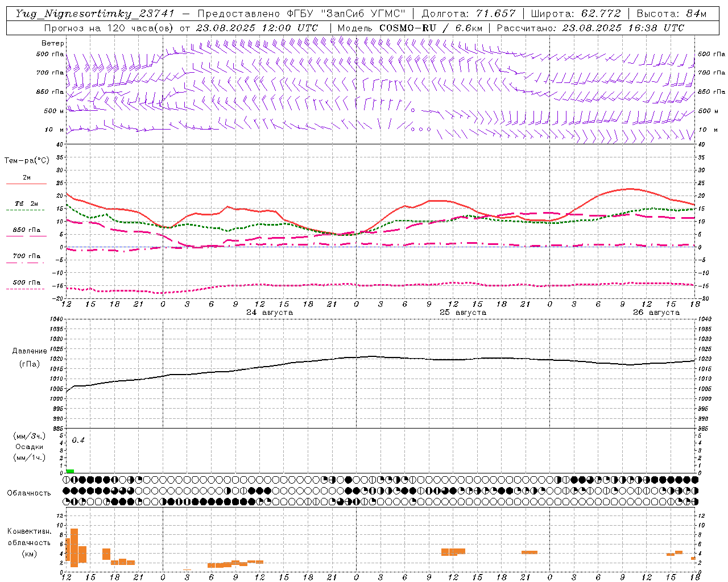Click the 850 гПа temperature legend entry
Viewport: 728px width, 582px height.
coord(26,230)
